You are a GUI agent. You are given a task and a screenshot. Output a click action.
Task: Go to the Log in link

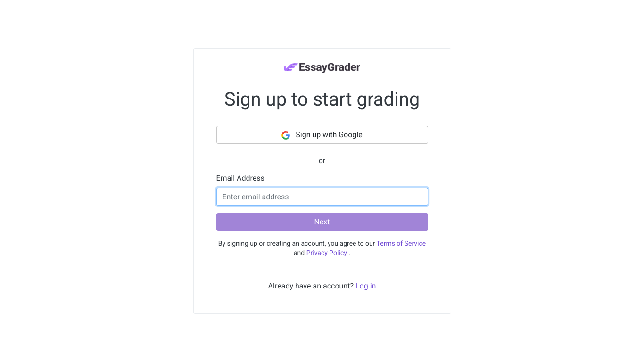pyautogui.click(x=365, y=286)
